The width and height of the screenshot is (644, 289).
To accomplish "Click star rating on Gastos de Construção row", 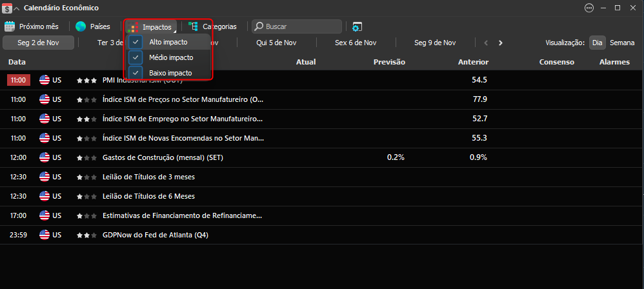I will pyautogui.click(x=86, y=157).
